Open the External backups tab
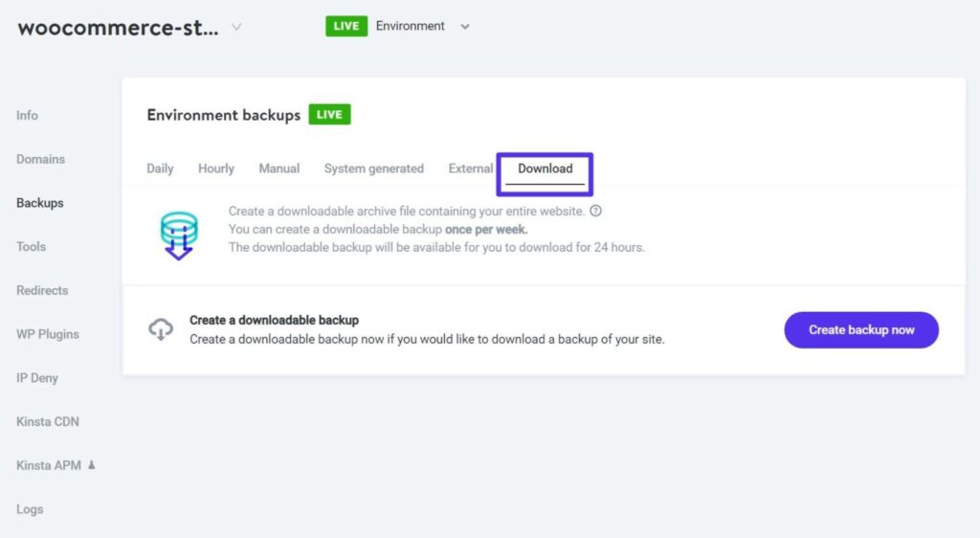Screen dimensions: 980x538 click(470, 168)
